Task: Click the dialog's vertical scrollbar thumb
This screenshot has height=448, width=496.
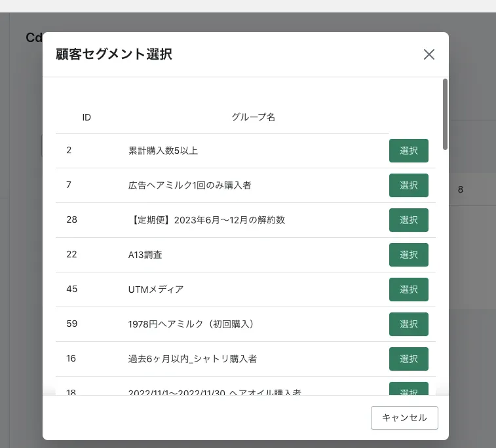Action: 445,115
